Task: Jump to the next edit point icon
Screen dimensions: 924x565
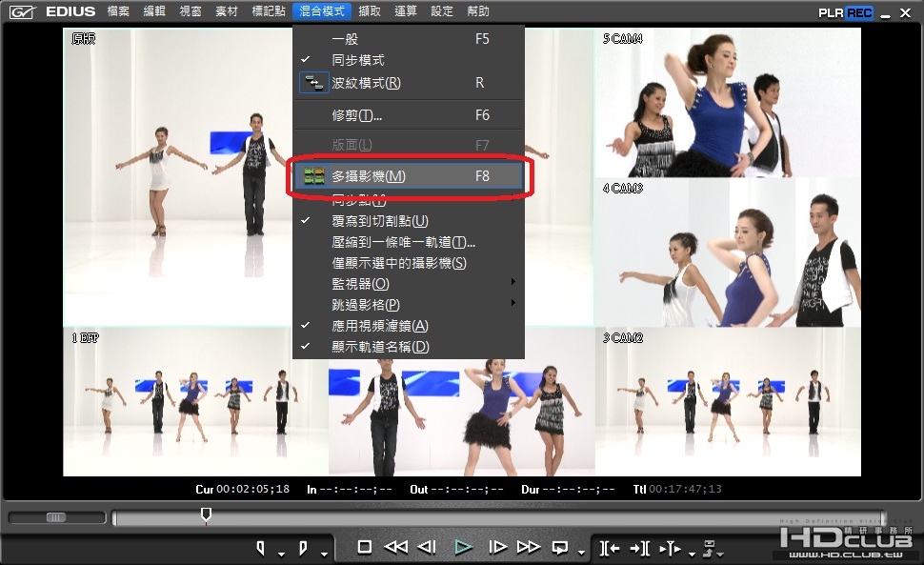Action: coord(640,549)
